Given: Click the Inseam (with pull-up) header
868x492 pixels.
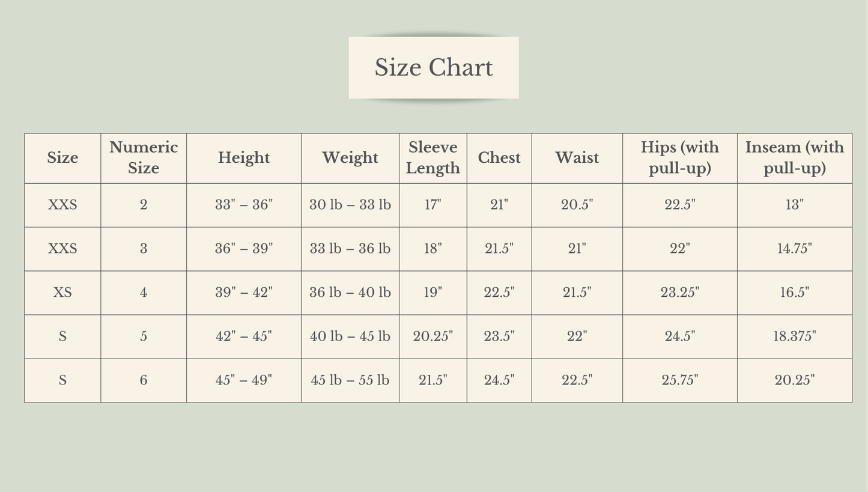Looking at the screenshot, I should point(794,158).
